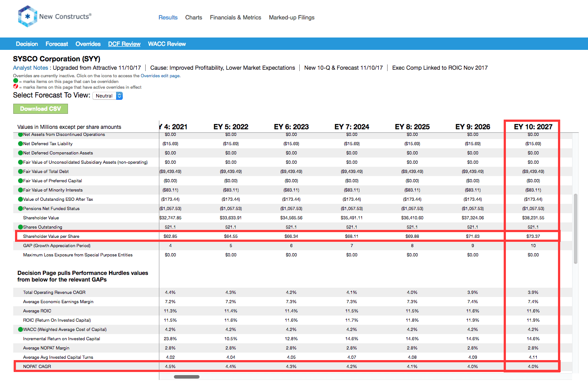588x387 pixels.
Task: Click the $71.63 per share value
Action: pyautogui.click(x=473, y=237)
